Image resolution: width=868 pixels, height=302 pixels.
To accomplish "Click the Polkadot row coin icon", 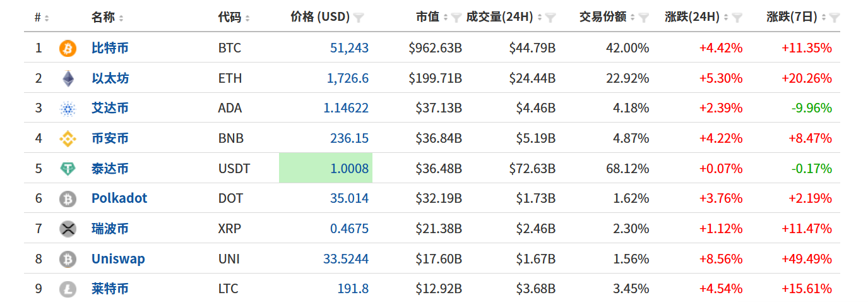I will tap(68, 199).
